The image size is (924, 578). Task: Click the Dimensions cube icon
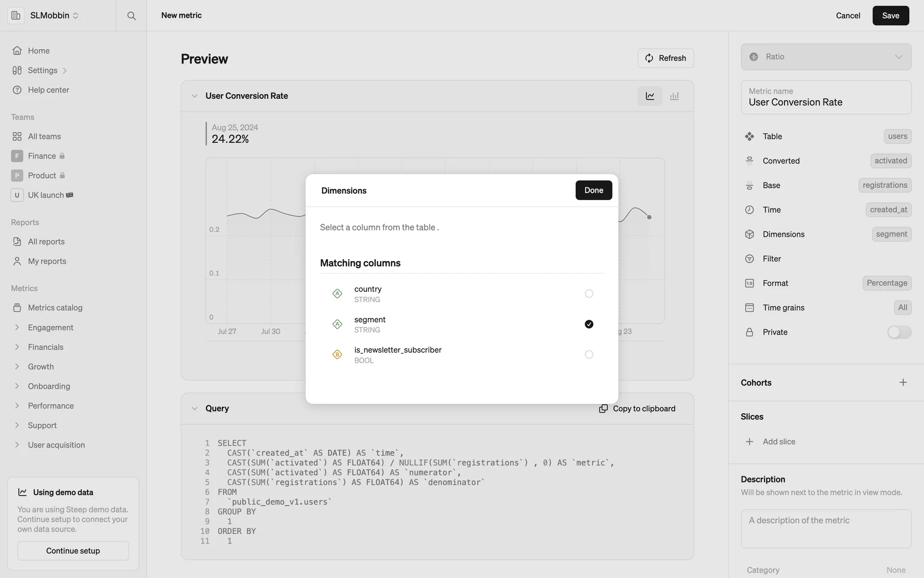(x=749, y=234)
